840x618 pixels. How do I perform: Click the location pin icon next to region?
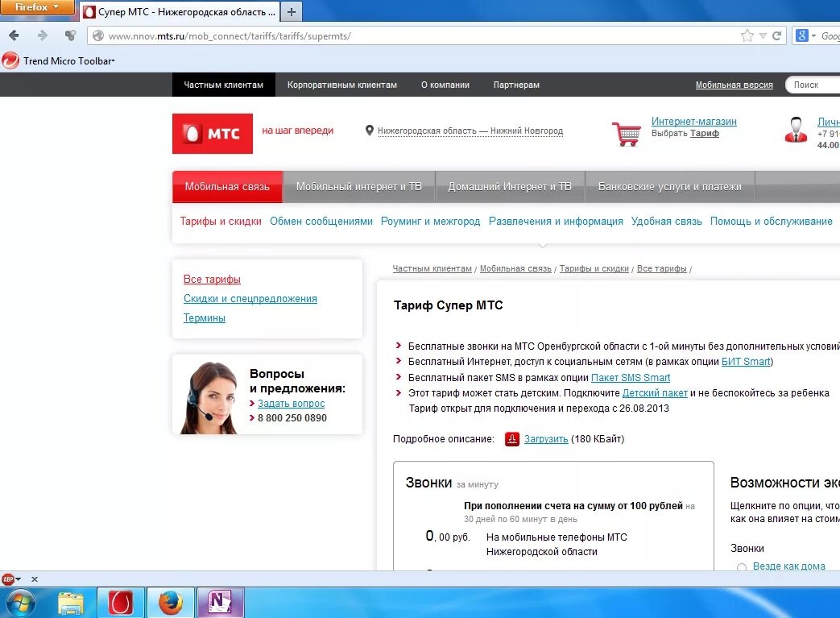click(x=369, y=131)
